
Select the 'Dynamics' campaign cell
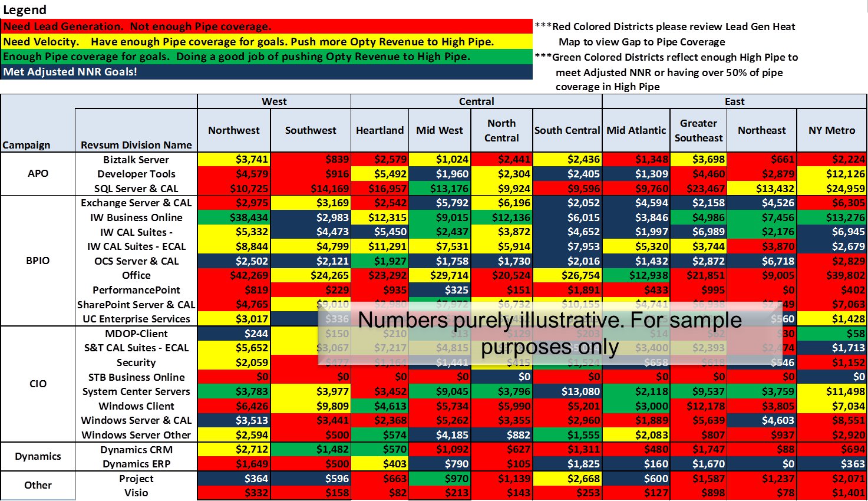point(38,456)
